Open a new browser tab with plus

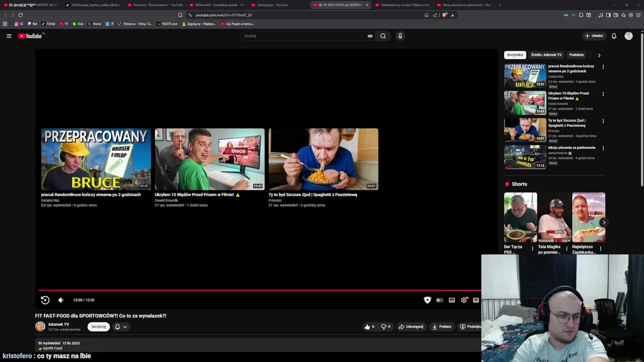(x=500, y=5)
